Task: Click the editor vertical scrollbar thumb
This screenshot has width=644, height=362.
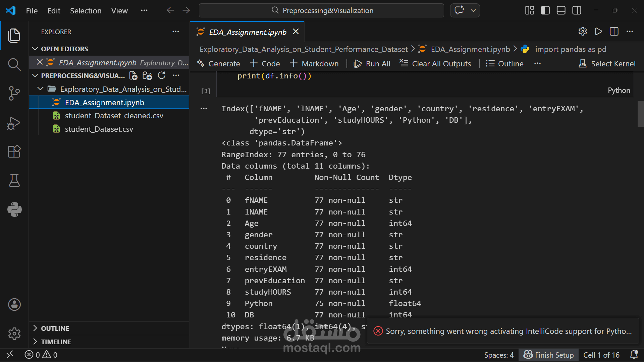Action: 640,114
